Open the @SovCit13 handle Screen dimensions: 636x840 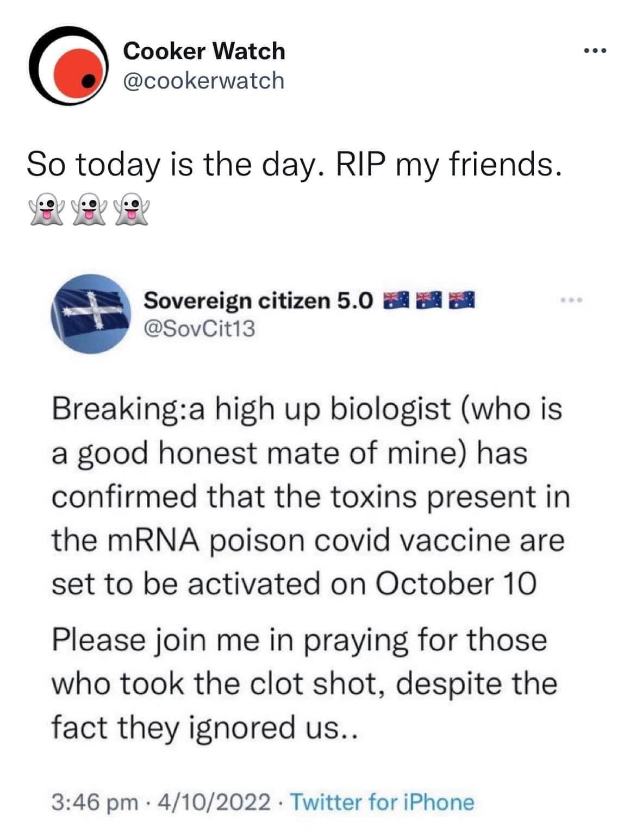click(199, 329)
